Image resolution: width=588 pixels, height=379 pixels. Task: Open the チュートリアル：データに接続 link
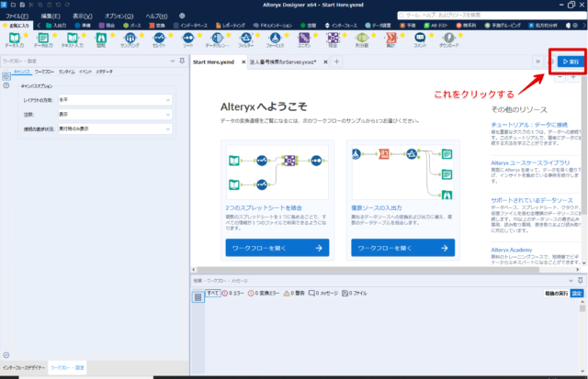point(529,125)
